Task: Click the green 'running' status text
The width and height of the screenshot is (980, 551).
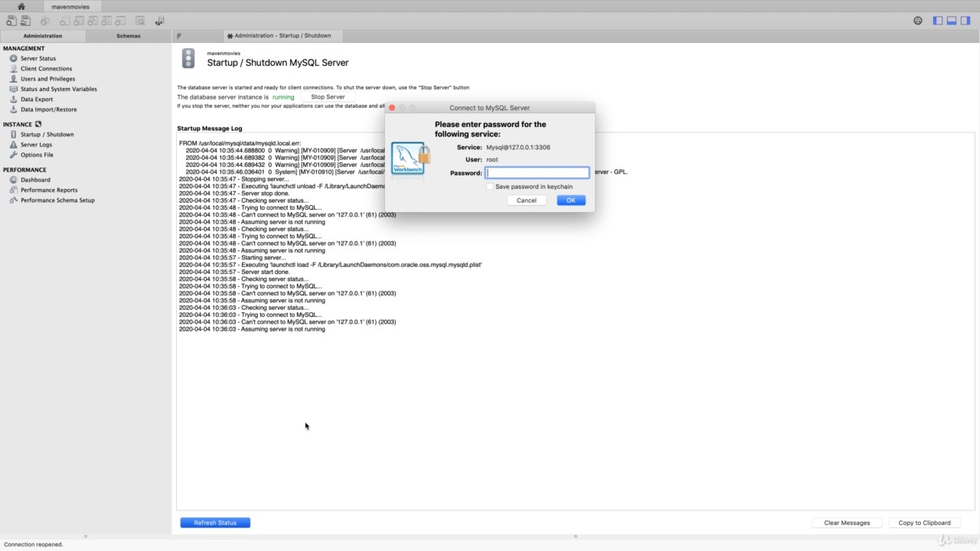Action: [x=283, y=97]
